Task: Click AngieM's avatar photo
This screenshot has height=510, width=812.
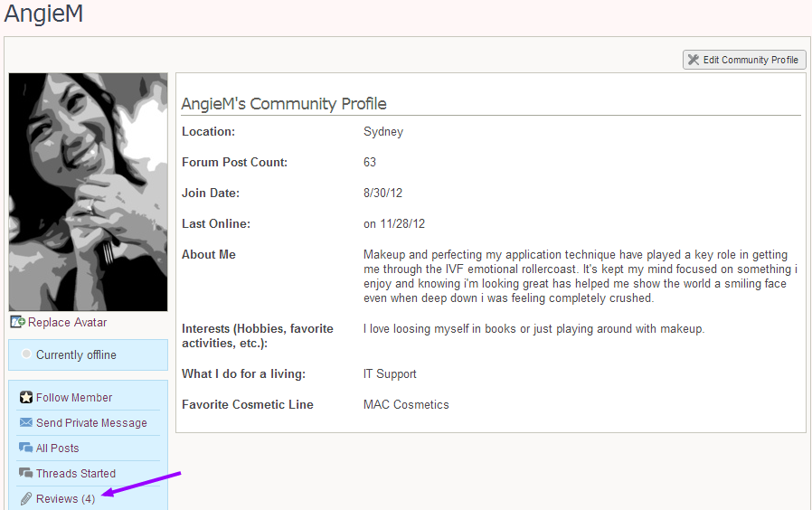Action: [x=88, y=192]
